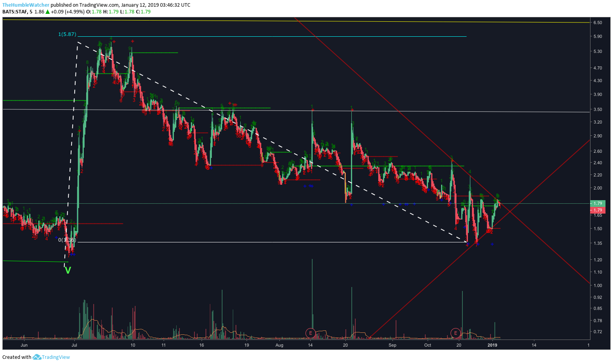Click the 5.90 price axis label

(598, 37)
